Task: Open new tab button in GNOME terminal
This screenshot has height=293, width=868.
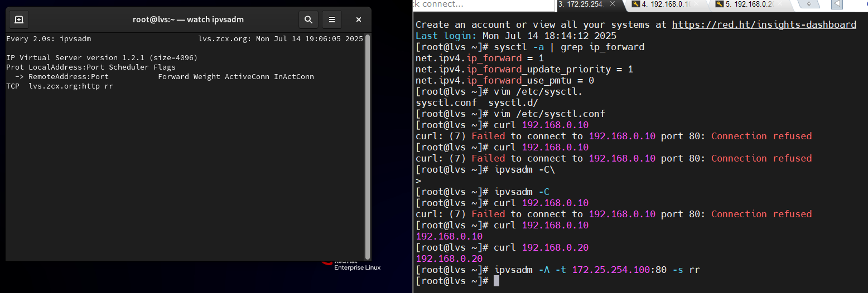Action: click(18, 19)
